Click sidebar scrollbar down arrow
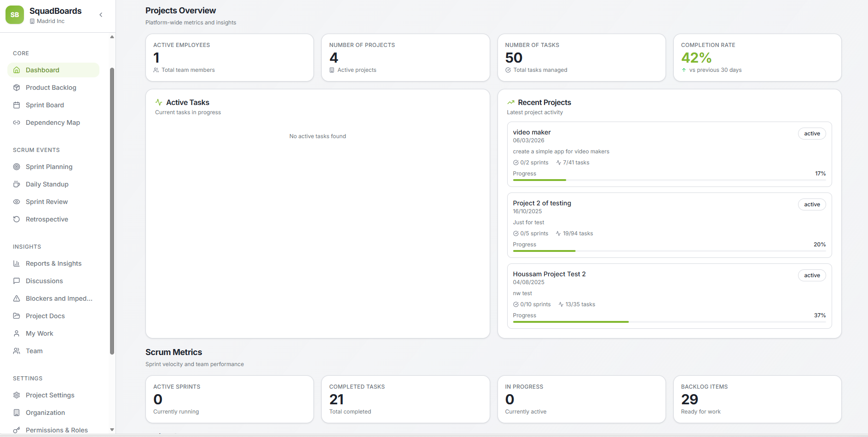The image size is (868, 437). tap(112, 430)
